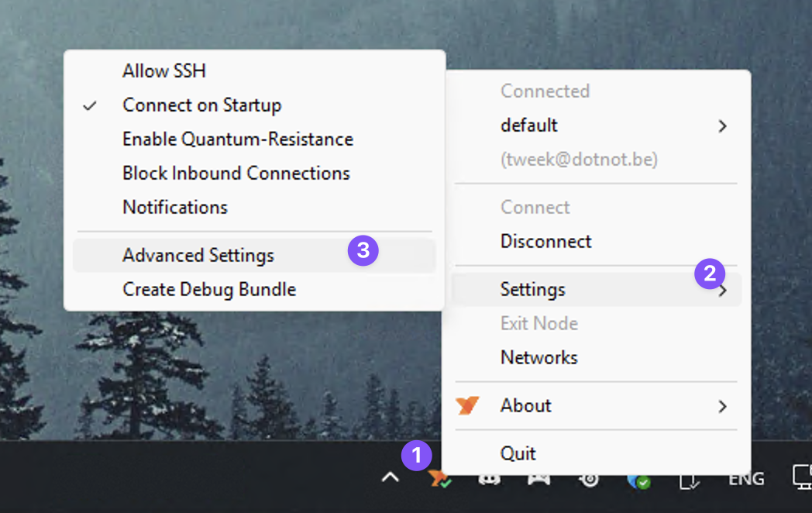Click Disconnect in the NetBird menu
Viewport: 812px width, 513px height.
pyautogui.click(x=597, y=242)
